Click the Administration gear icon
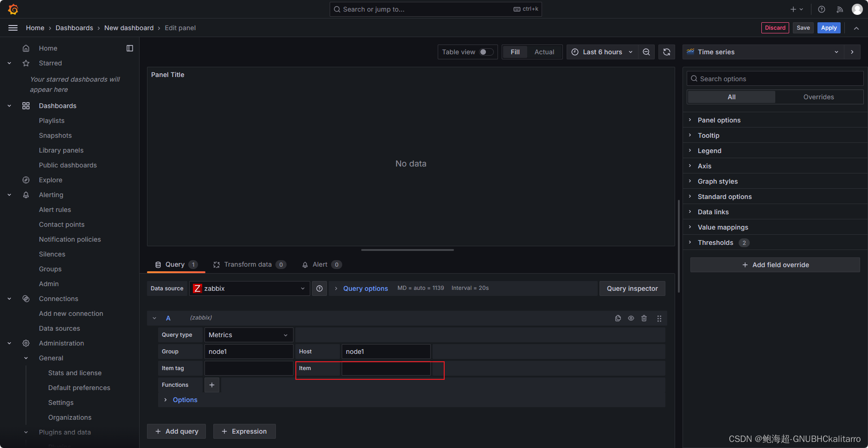This screenshot has width=868, height=448. click(26, 343)
